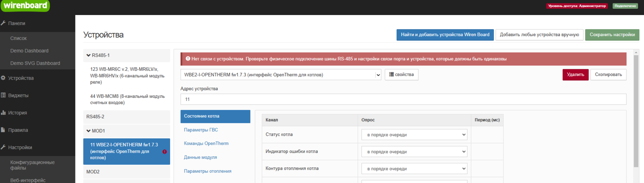Switch to Данные модуля tab
644x183 pixels.
pos(200,157)
